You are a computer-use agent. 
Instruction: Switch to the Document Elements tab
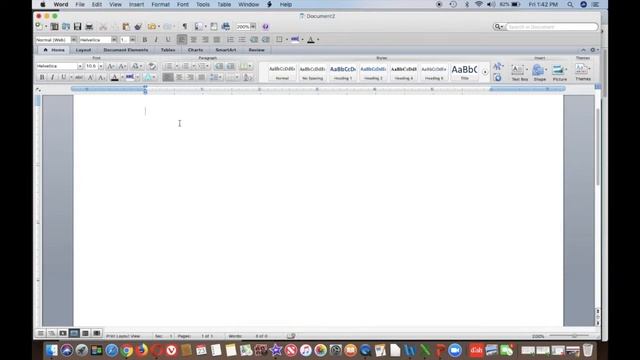[x=126, y=50]
